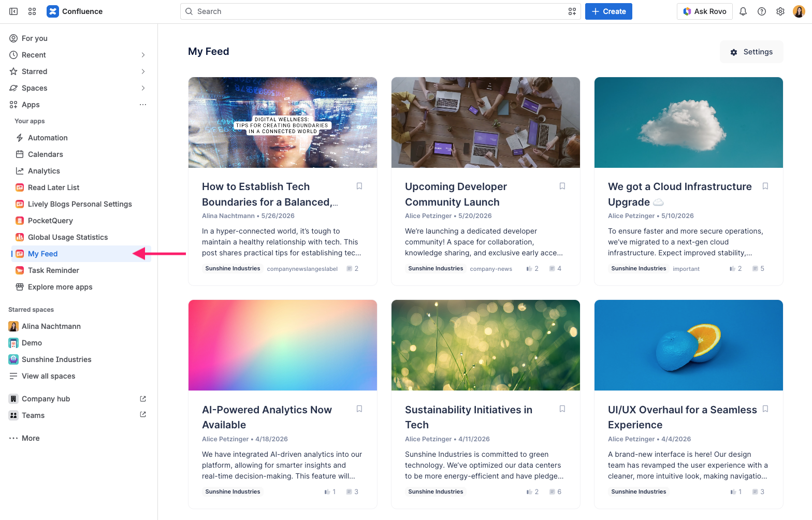
Task: Select My Feed in sidebar
Action: 81,254
